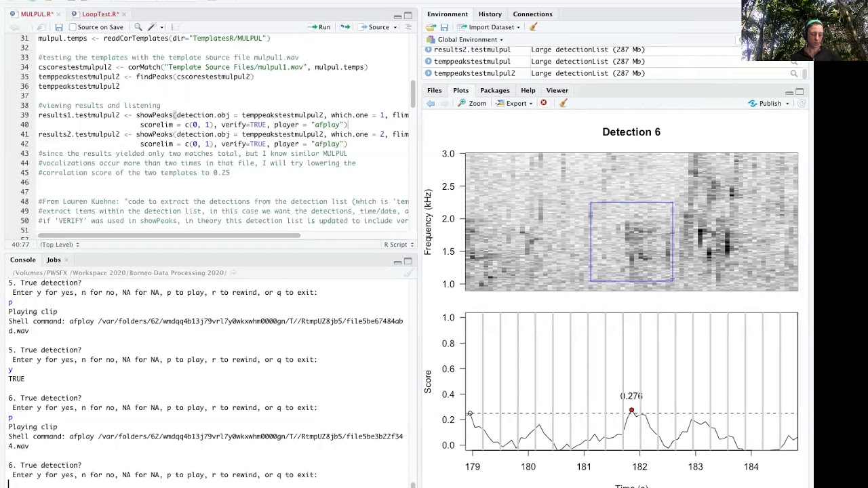Click the Source button

[x=374, y=27]
